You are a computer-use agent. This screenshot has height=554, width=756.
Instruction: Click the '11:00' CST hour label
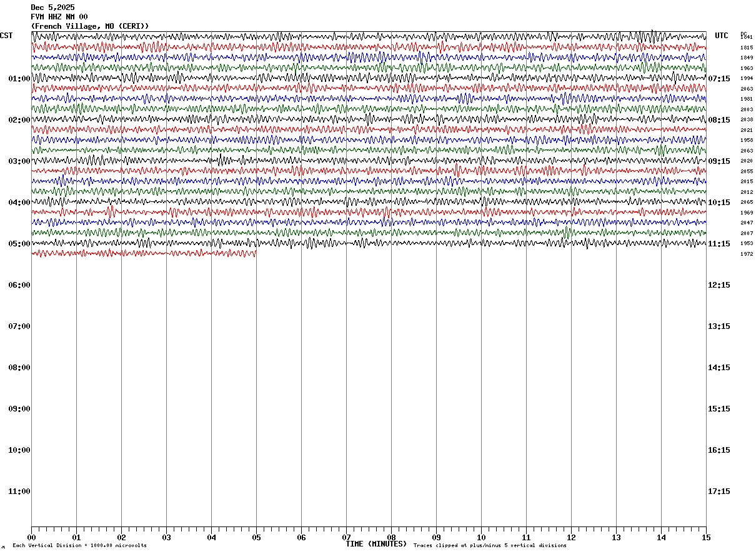[19, 491]
